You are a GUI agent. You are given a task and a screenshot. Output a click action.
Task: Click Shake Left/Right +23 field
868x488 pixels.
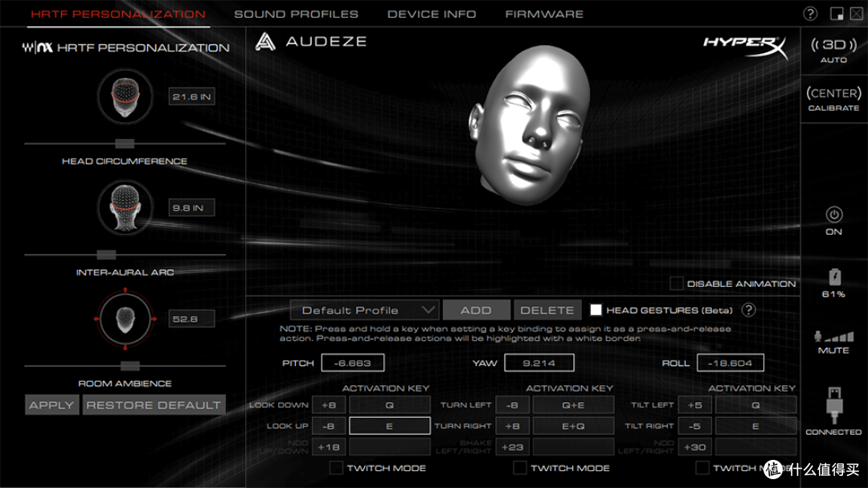click(x=513, y=447)
